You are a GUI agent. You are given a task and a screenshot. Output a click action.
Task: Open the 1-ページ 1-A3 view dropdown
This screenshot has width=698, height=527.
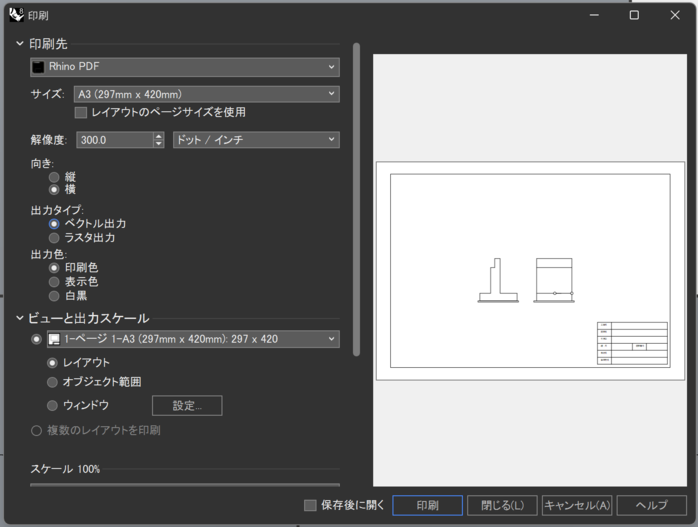(193, 339)
